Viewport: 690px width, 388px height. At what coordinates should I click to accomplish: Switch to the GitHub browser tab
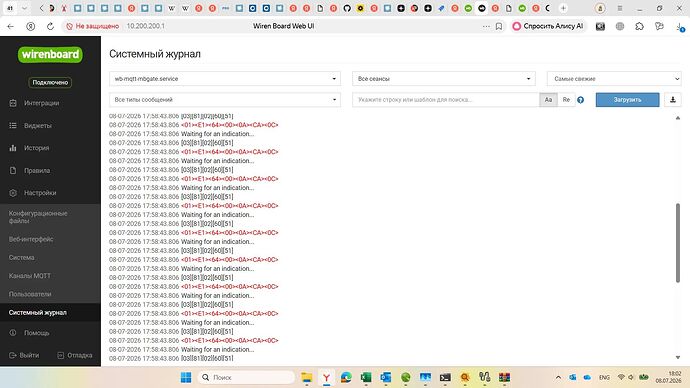(347, 8)
